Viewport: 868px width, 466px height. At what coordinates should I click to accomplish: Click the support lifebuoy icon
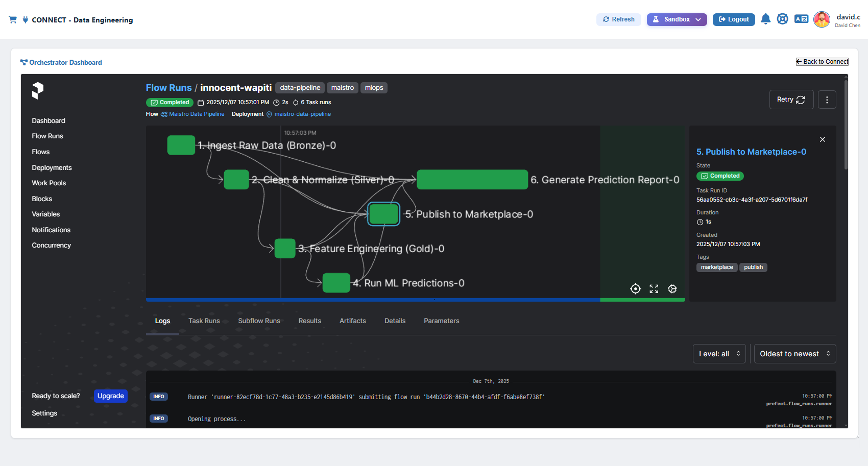783,19
